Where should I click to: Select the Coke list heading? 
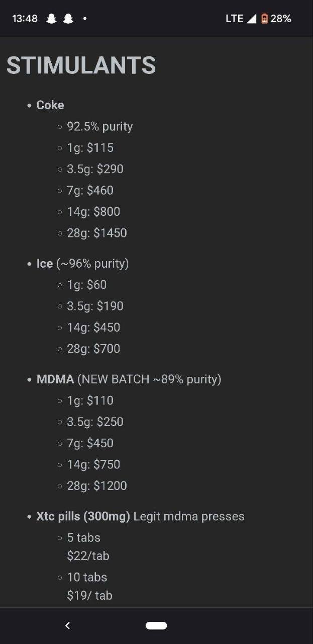point(50,105)
